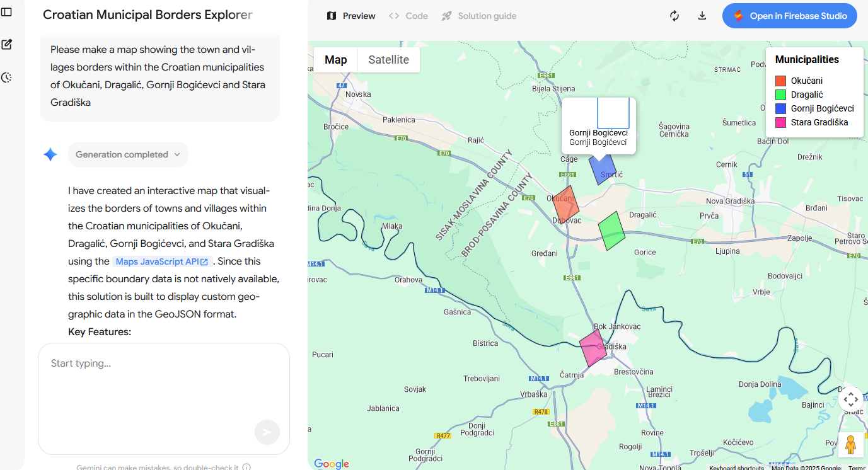
Task: Select the Satellite view type
Action: coord(389,60)
